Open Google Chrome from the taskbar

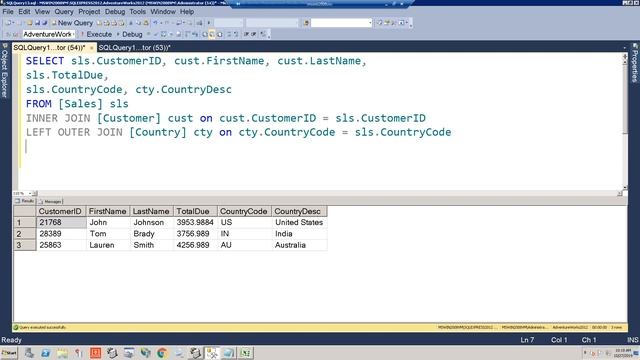[x=162, y=353]
